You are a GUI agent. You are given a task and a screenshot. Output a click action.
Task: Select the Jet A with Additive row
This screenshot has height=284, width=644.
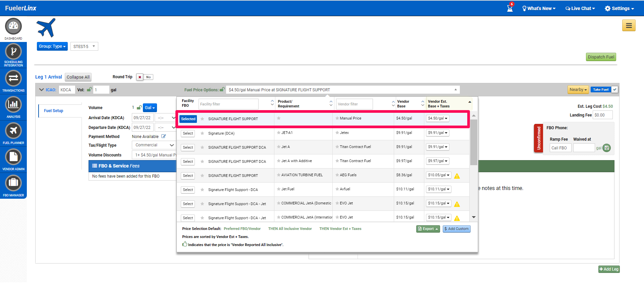[x=188, y=161]
